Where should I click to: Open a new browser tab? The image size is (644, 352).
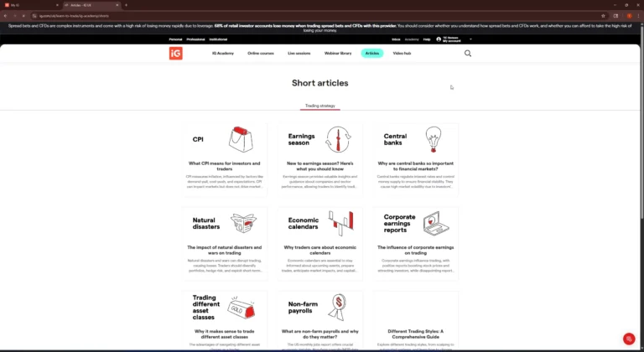[126, 5]
